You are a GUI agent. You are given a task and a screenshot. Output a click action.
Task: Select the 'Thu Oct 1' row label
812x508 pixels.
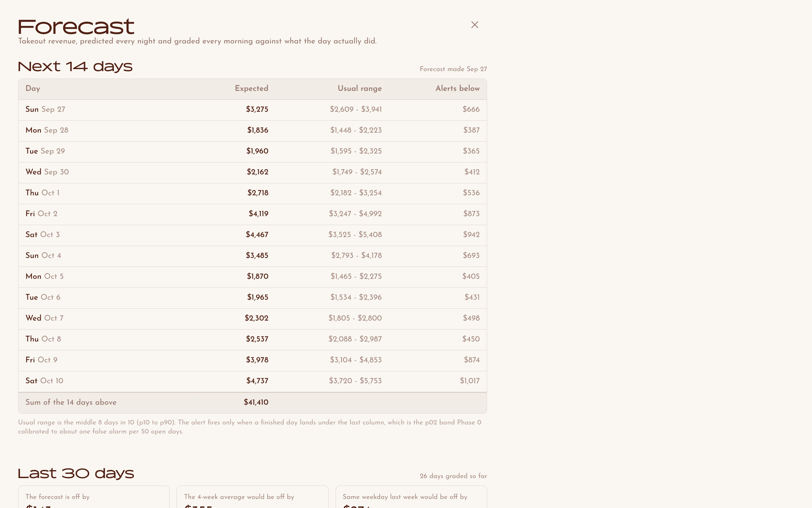(x=43, y=193)
